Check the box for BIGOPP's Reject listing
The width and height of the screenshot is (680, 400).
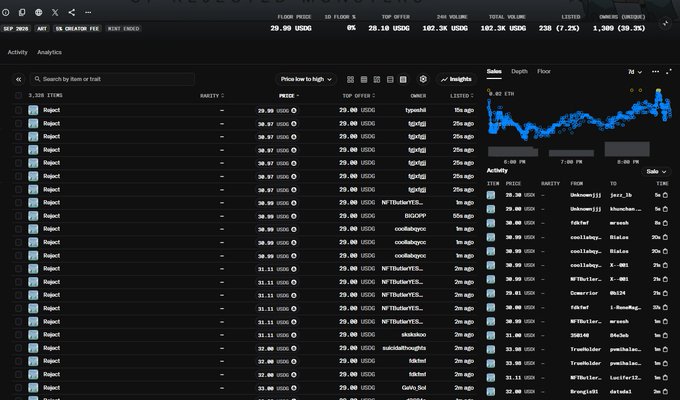[x=18, y=216]
